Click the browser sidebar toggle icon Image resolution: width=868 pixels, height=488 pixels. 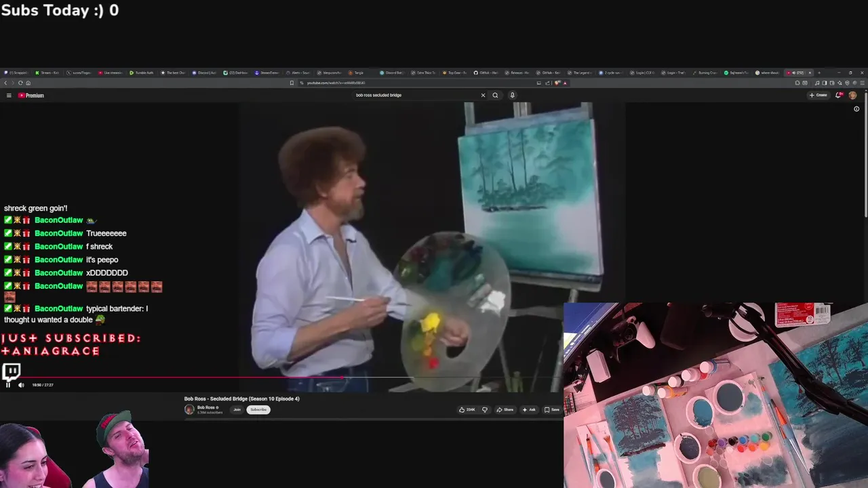click(824, 83)
